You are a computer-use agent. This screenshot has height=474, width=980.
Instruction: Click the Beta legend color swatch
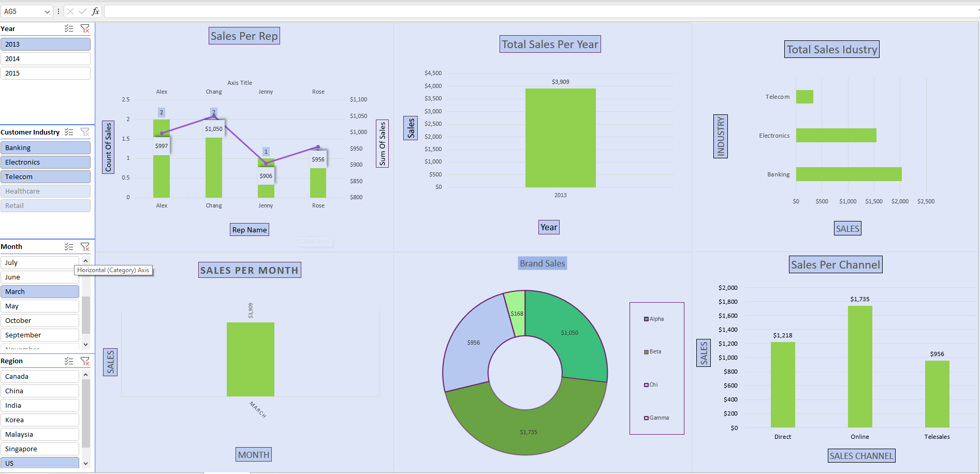point(646,351)
